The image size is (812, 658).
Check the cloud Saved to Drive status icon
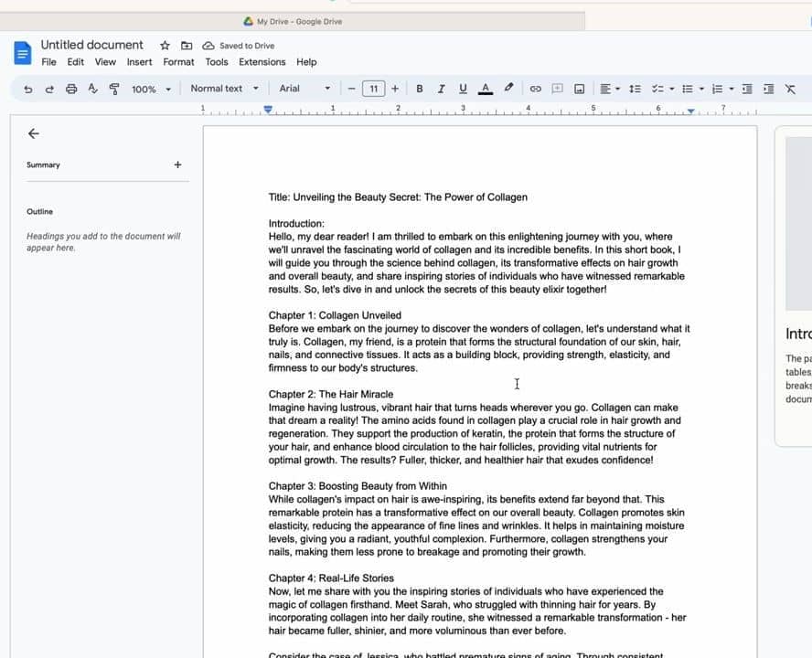point(208,46)
